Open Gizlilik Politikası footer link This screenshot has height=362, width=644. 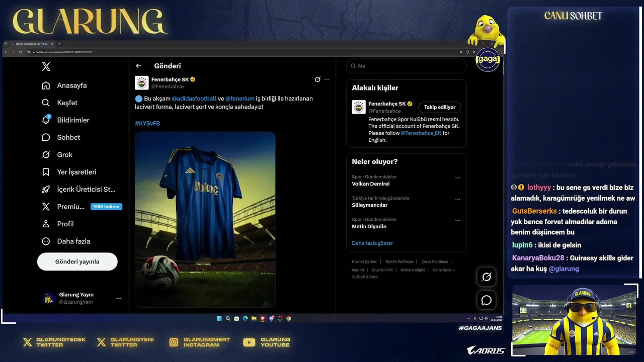399,262
